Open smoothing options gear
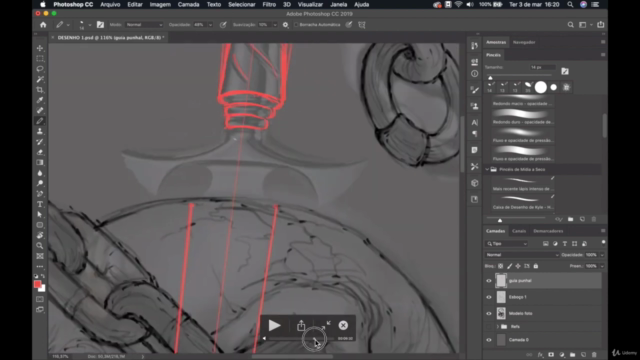Viewport: 640px width, 360px height. 285,25
